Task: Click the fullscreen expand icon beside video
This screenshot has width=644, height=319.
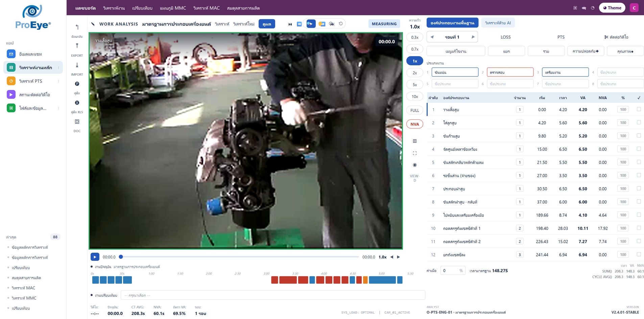Action: pyautogui.click(x=415, y=153)
